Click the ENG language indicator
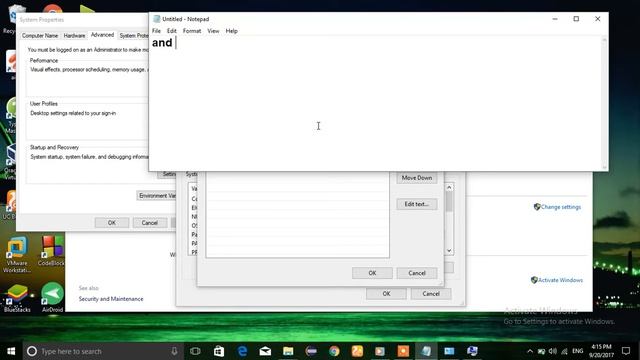This screenshot has height=360, width=640. pos(578,351)
